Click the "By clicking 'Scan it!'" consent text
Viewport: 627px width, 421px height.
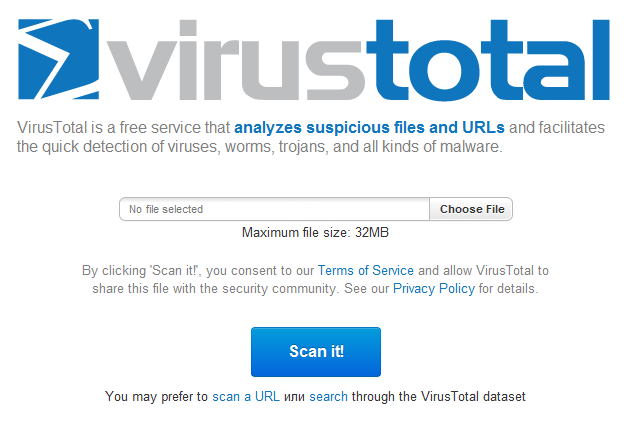tap(140, 271)
